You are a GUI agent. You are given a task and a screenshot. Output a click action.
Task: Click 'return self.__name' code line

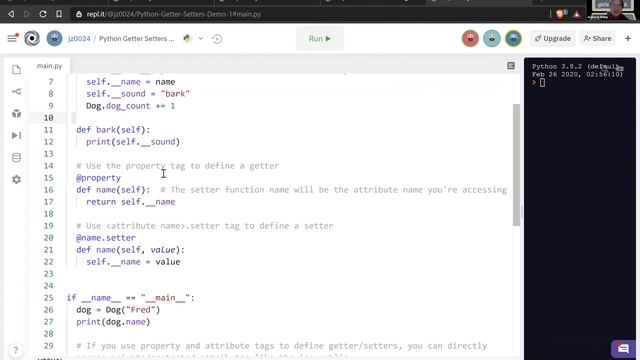tap(131, 202)
